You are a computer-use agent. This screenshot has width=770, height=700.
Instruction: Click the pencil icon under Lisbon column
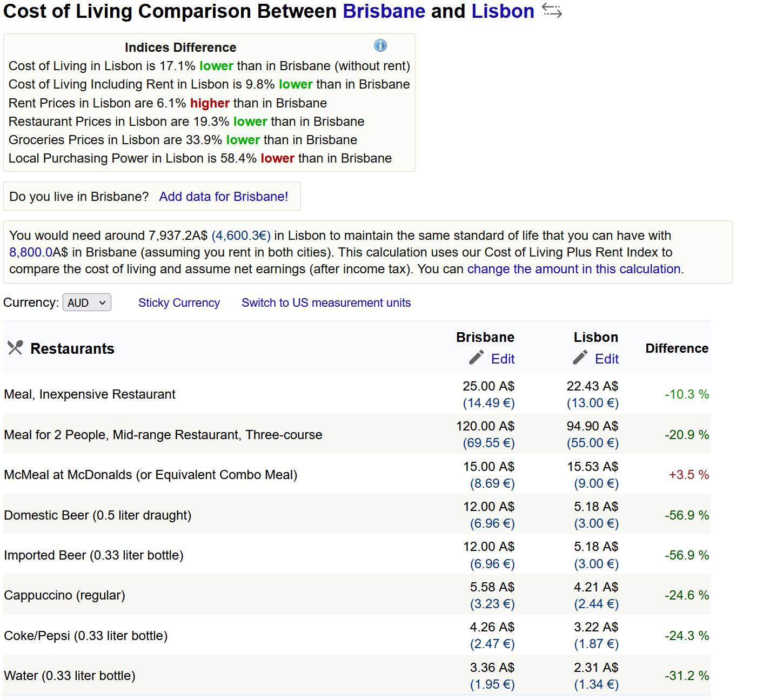pyautogui.click(x=580, y=358)
